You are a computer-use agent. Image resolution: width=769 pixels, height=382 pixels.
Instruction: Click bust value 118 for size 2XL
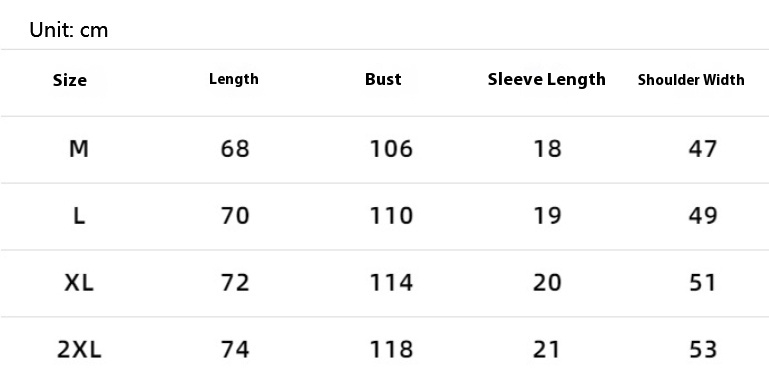point(391,350)
